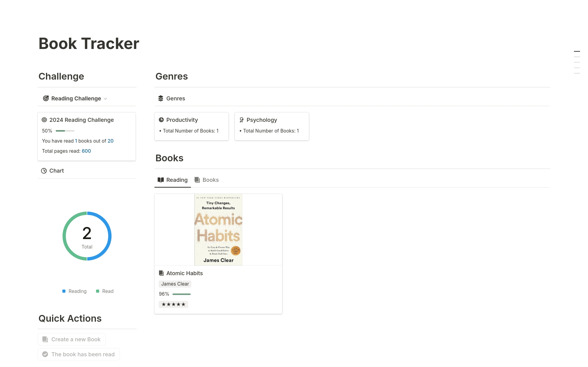Click the layers icon beside the Genres label
Screen dimensions: 588x367
coord(160,98)
